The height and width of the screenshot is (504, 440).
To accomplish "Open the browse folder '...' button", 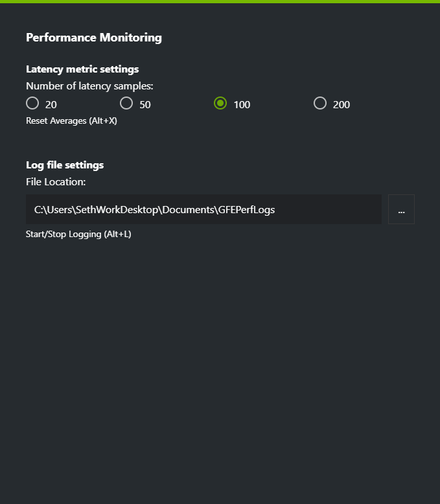I will (401, 209).
